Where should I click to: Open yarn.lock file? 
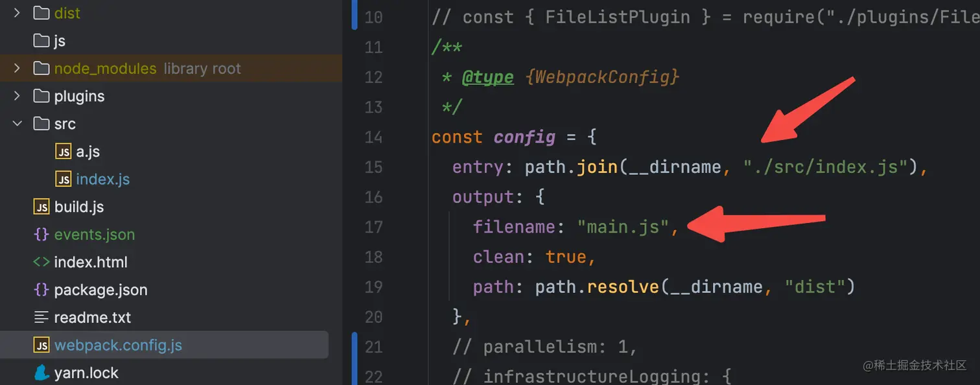tap(86, 373)
